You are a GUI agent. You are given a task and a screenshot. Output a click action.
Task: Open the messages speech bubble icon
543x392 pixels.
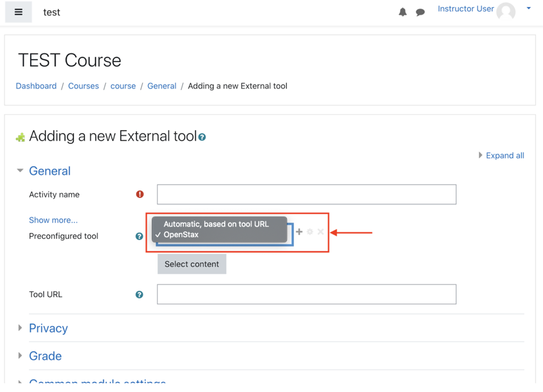click(421, 12)
